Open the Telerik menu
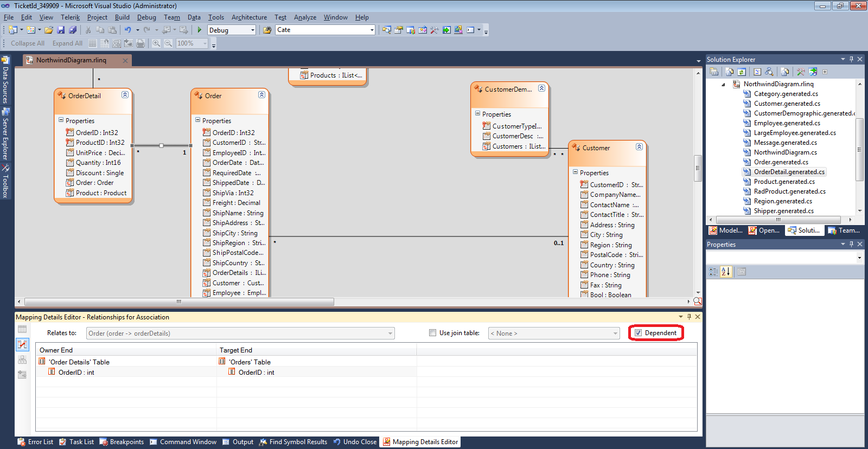Viewport: 868px width, 449px height. coord(70,17)
